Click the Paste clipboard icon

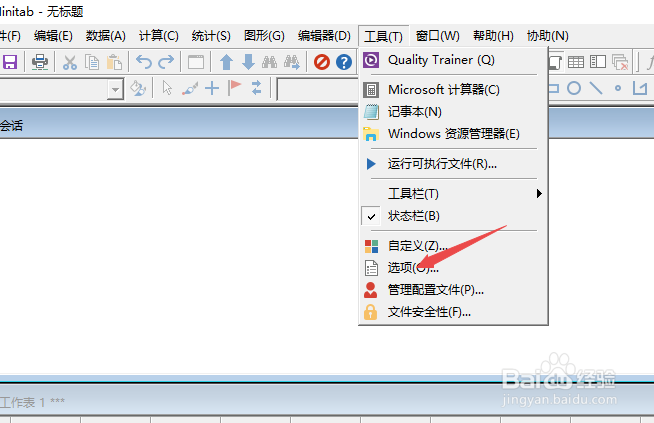tap(114, 62)
